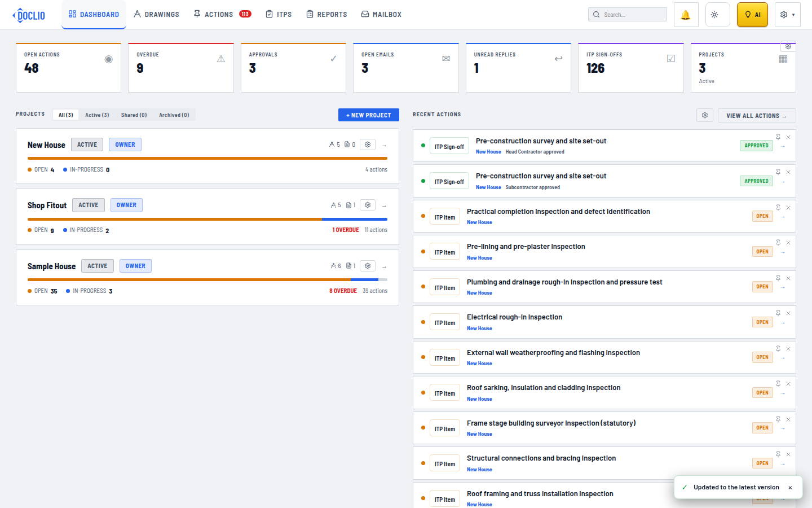Dismiss the Pre-lining and pre-plaster inspection action

pos(788,243)
